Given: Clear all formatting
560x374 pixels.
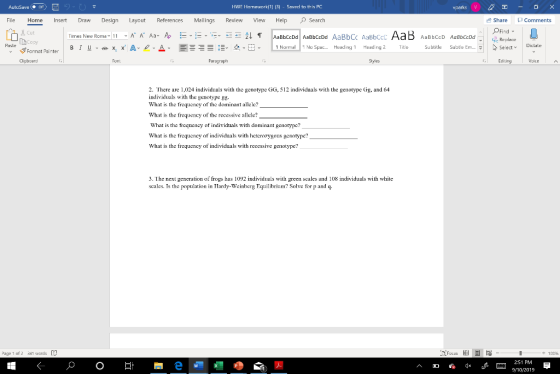Looking at the screenshot, I should click(168, 35).
